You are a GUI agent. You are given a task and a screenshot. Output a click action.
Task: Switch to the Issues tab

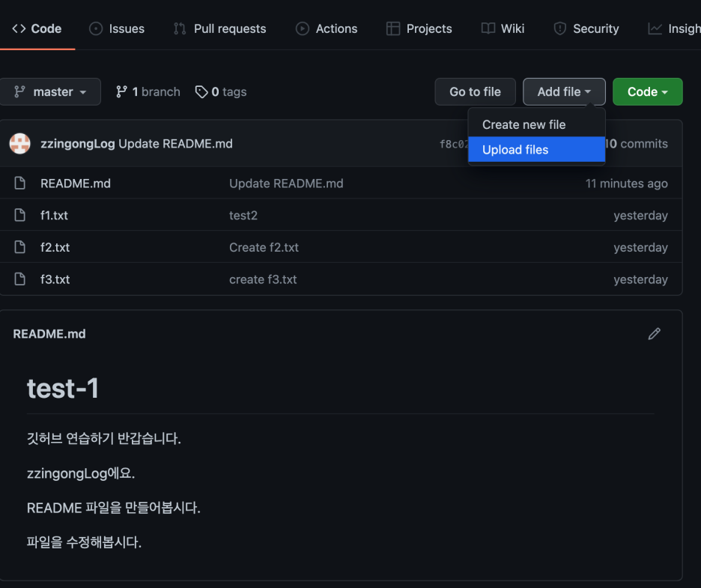(x=117, y=28)
